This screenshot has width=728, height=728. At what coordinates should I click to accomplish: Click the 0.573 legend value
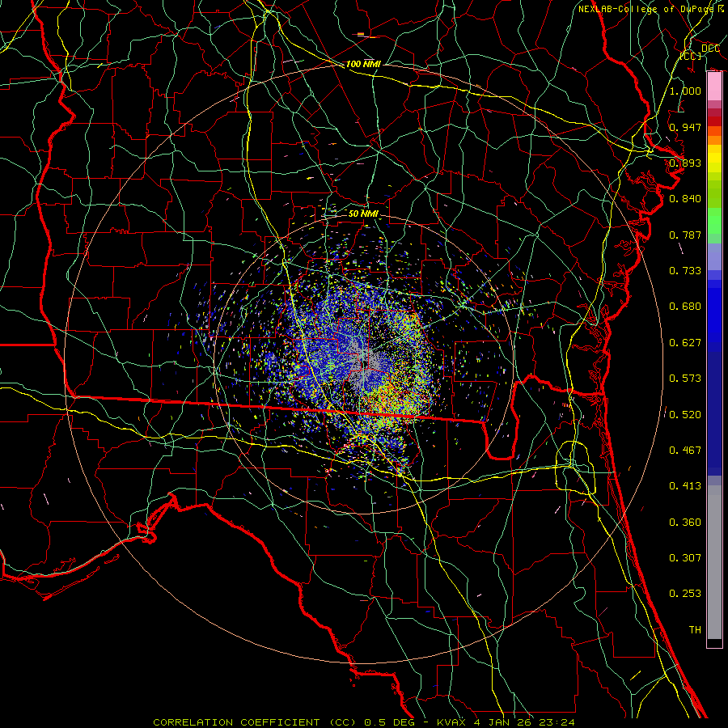685,379
